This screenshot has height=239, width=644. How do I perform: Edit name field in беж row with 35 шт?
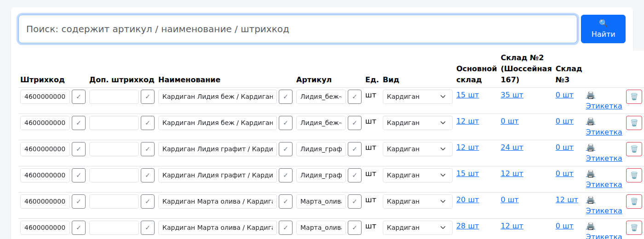(x=218, y=97)
